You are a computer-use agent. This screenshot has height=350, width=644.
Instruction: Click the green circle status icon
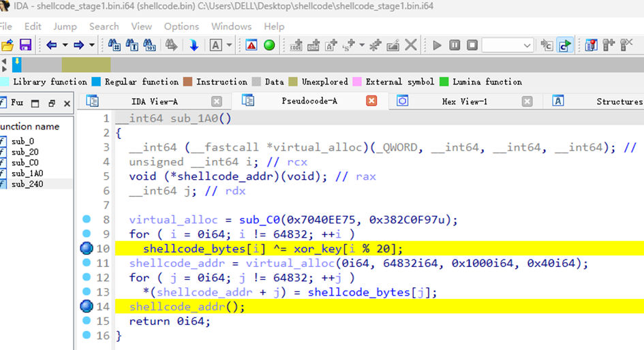tap(269, 45)
